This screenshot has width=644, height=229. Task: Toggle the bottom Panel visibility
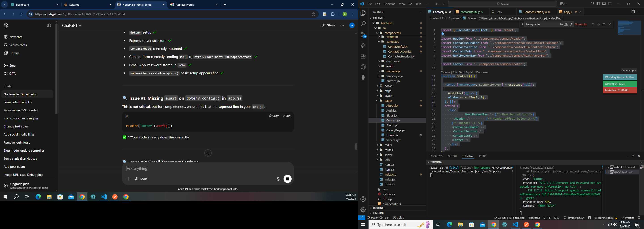[604, 4]
